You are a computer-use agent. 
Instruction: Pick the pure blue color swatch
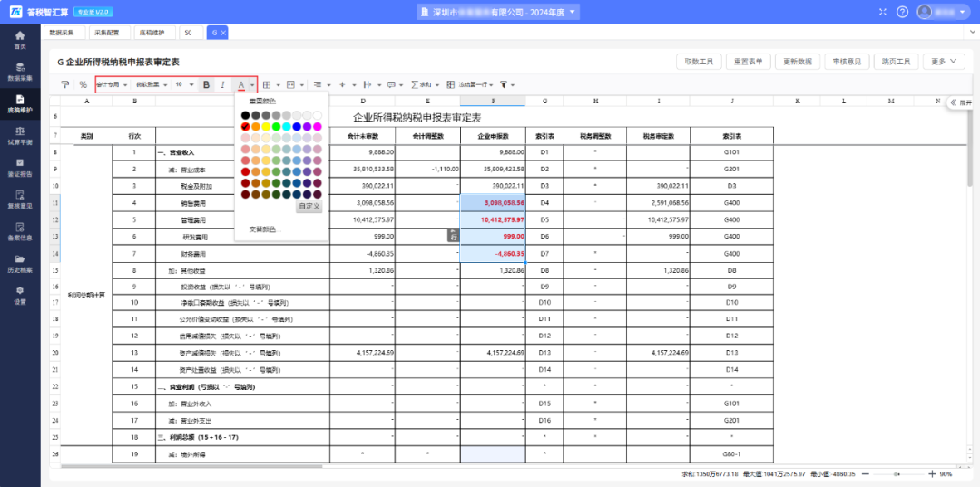coord(296,127)
